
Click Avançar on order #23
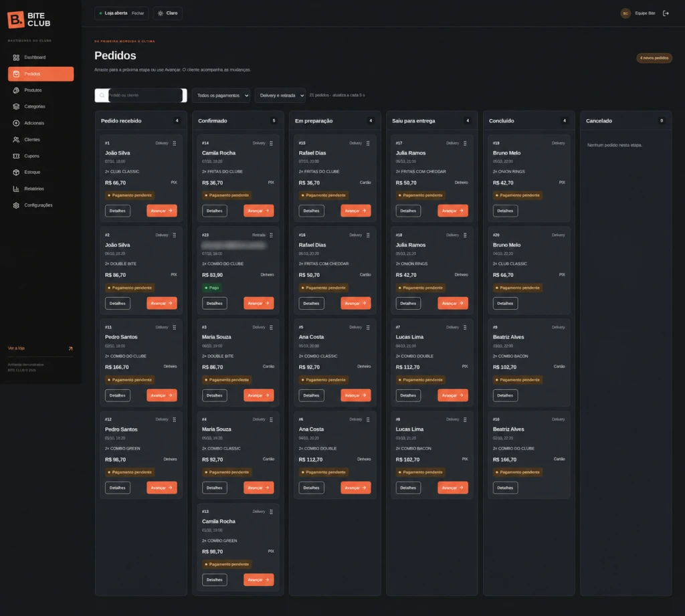tap(259, 303)
